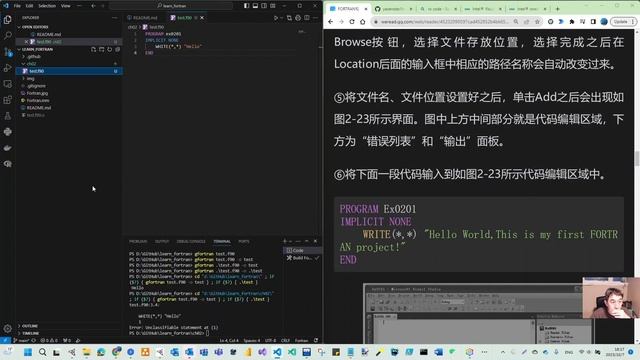This screenshot has height=360, width=640.
Task: Open .gitignore in the file tree
Action: point(69,86)
